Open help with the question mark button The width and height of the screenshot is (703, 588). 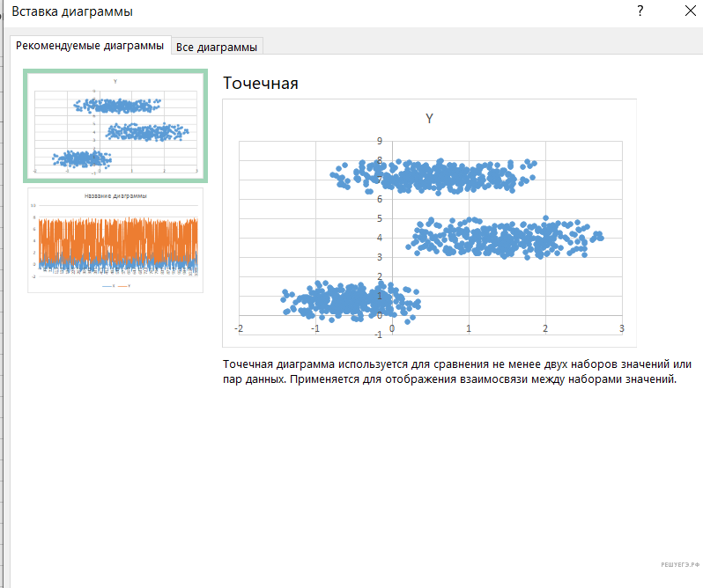click(x=640, y=11)
